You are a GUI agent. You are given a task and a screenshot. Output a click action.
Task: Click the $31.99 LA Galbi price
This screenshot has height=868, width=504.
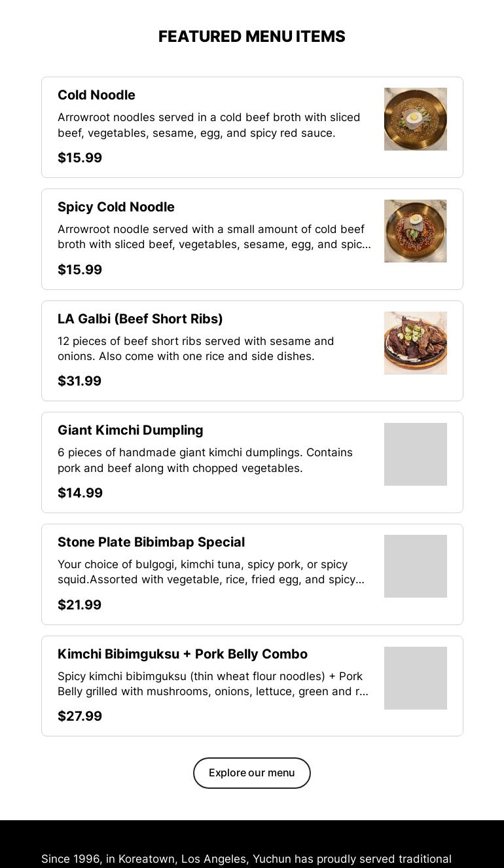pos(80,382)
